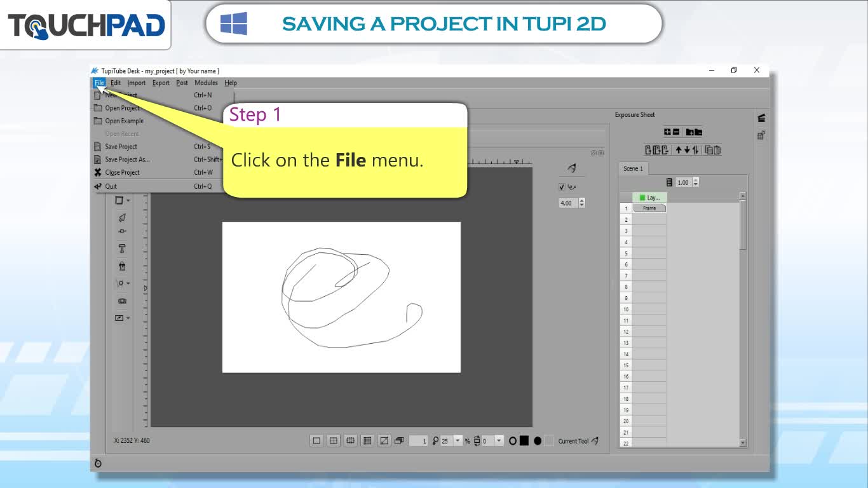Viewport: 868px width, 488px height.
Task: Adjust the 1.00 layer opacity spinner
Action: [x=687, y=182]
